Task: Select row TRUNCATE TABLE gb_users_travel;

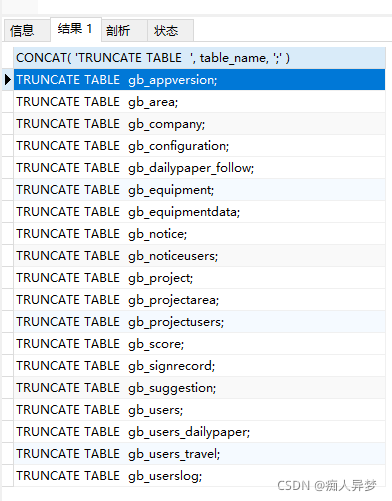Action: pyautogui.click(x=199, y=454)
